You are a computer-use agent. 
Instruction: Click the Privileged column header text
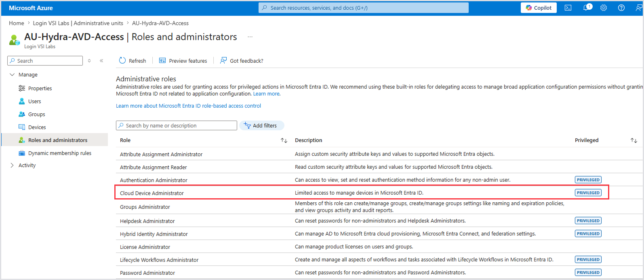click(x=587, y=140)
